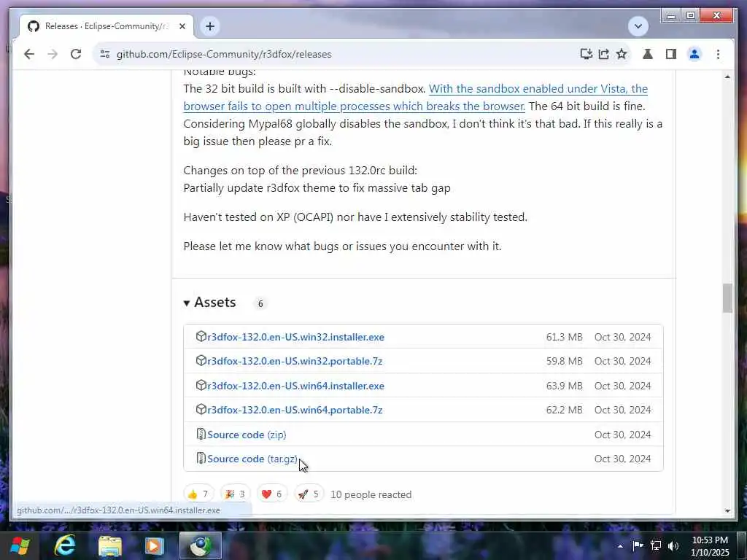
Task: Select the active browser taskbar button
Action: click(x=201, y=546)
